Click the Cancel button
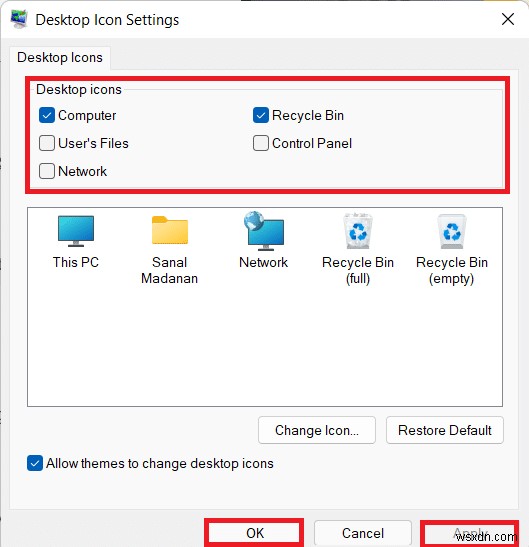Screen dimensions: 529x547 363,533
